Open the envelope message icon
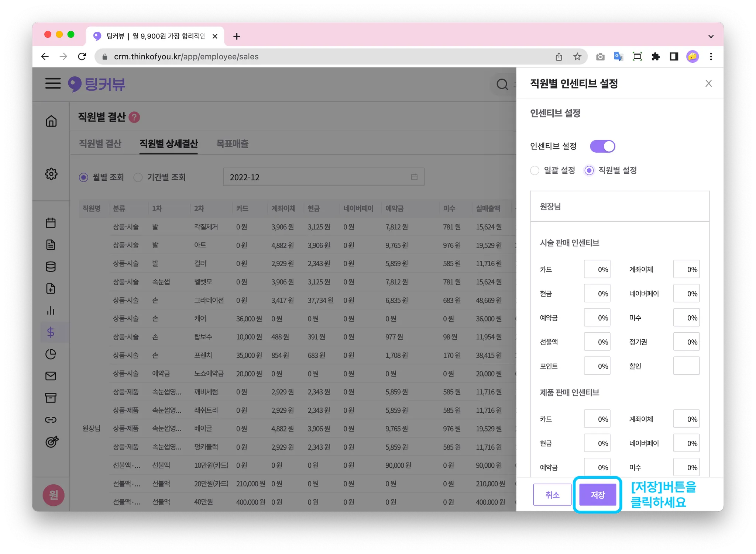Viewport: 756px width, 554px height. coord(51,376)
